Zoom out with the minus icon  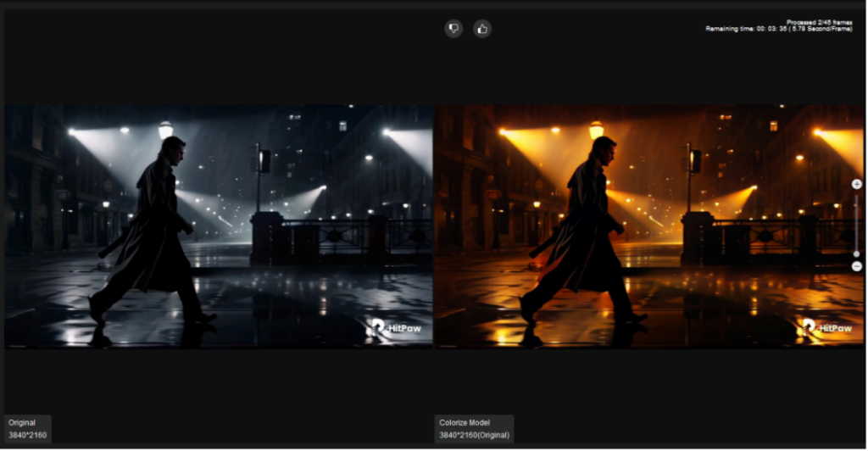point(856,266)
